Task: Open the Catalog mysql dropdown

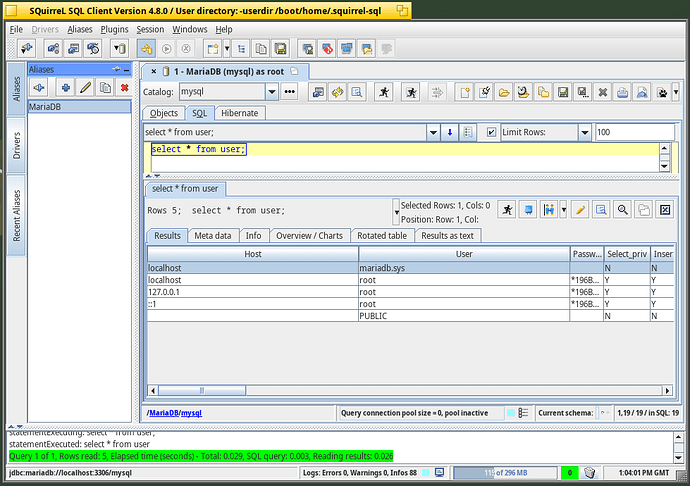Action: tap(272, 92)
